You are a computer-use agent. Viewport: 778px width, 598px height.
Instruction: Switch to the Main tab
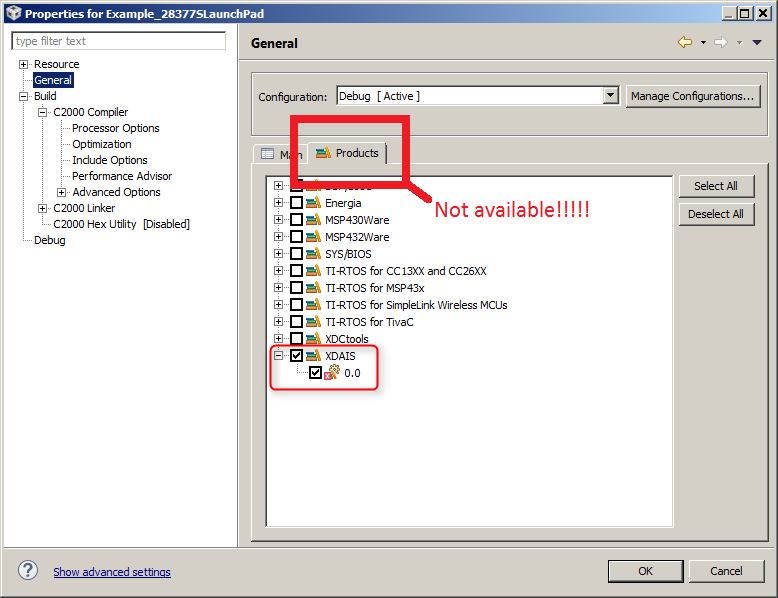click(281, 154)
